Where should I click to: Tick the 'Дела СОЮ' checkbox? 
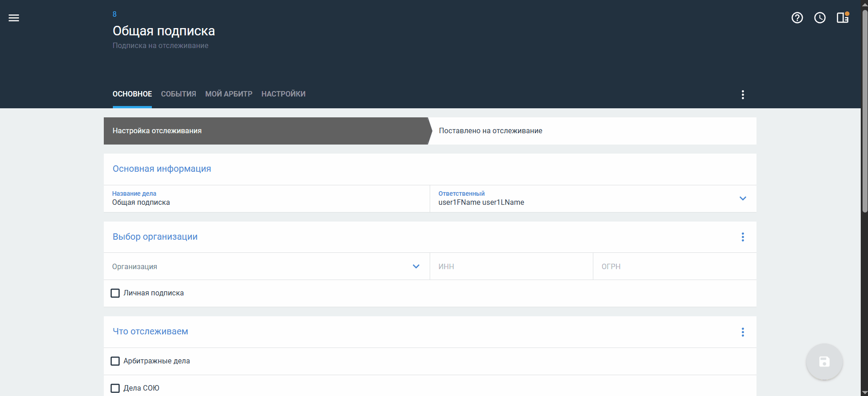(116, 388)
